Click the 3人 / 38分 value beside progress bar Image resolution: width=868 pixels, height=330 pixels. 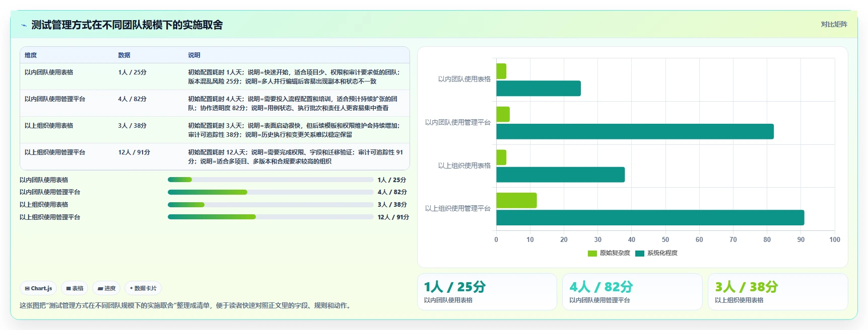[392, 205]
